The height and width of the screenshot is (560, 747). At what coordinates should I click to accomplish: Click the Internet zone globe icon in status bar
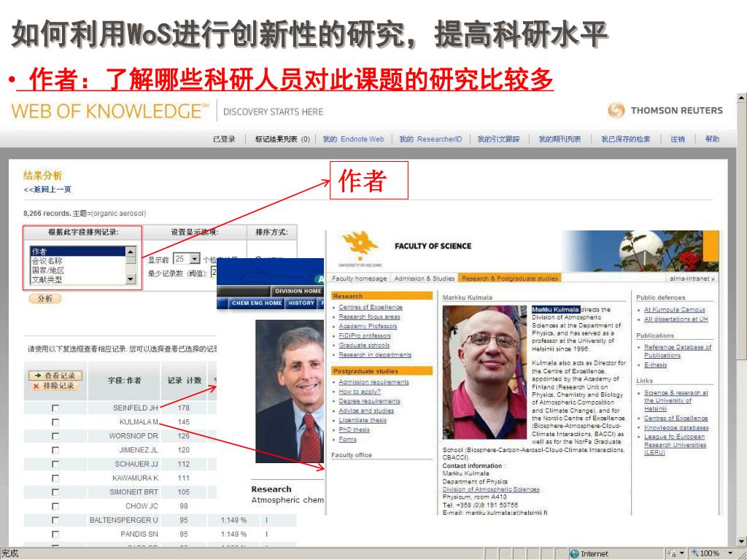(575, 554)
